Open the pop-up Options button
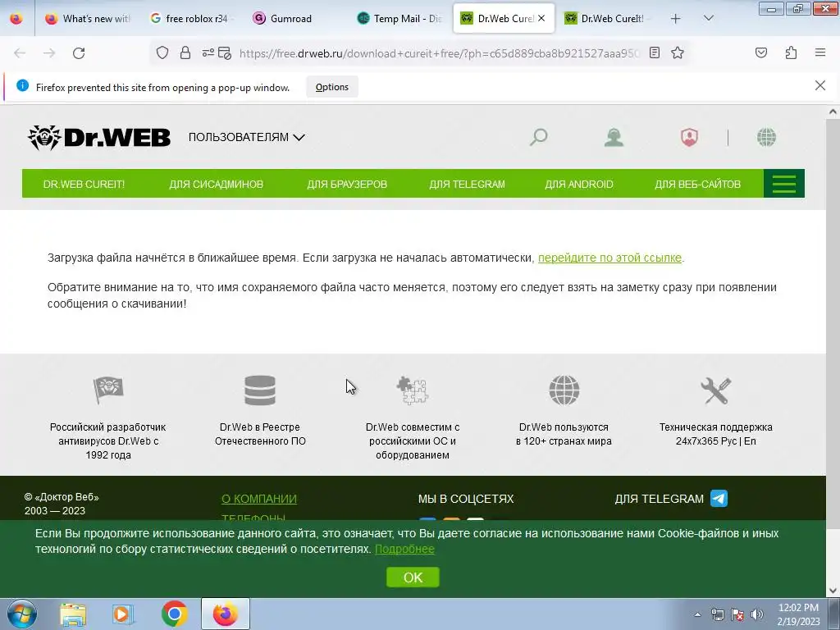Image resolution: width=840 pixels, height=630 pixels. click(332, 87)
